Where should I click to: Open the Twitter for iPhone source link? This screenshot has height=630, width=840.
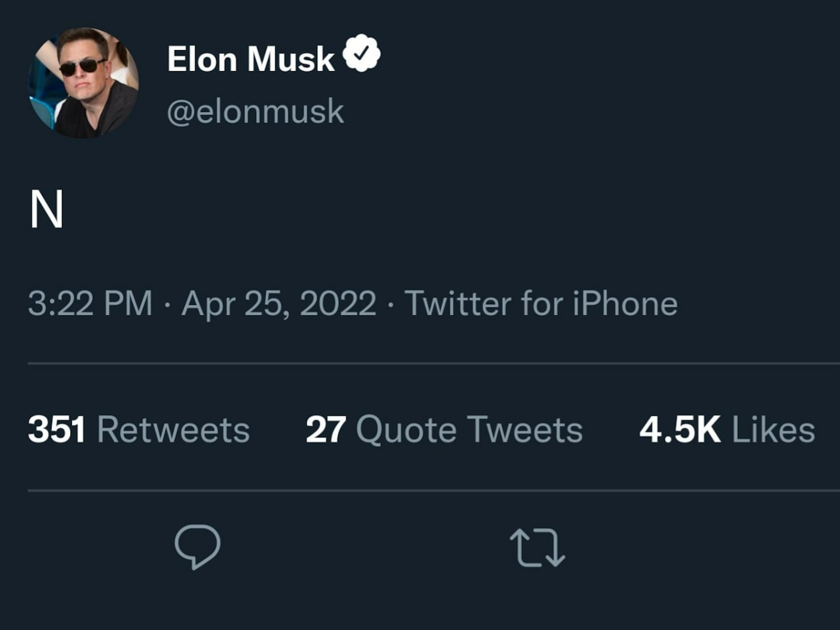click(541, 304)
